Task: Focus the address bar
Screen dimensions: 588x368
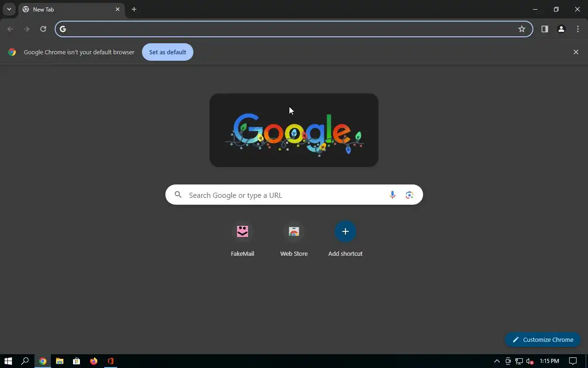Action: pyautogui.click(x=294, y=29)
